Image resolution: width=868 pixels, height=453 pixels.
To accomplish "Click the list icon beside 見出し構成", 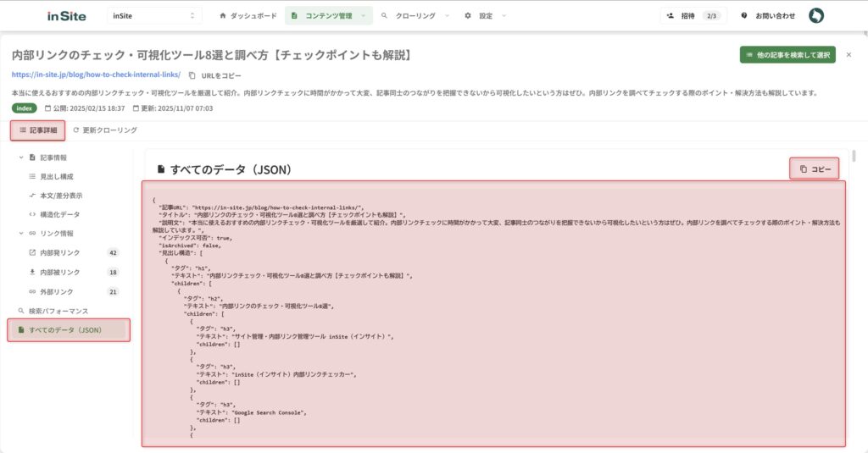I will 32,177.
